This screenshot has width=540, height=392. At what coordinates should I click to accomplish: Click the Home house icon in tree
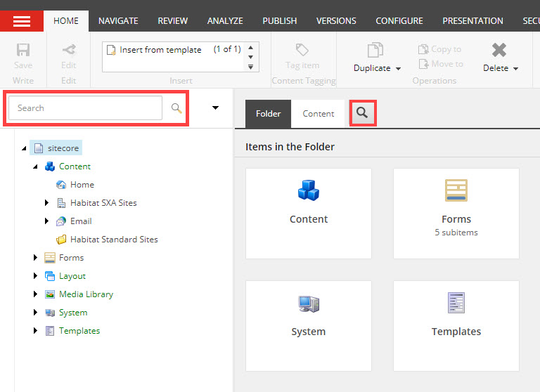pyautogui.click(x=61, y=185)
